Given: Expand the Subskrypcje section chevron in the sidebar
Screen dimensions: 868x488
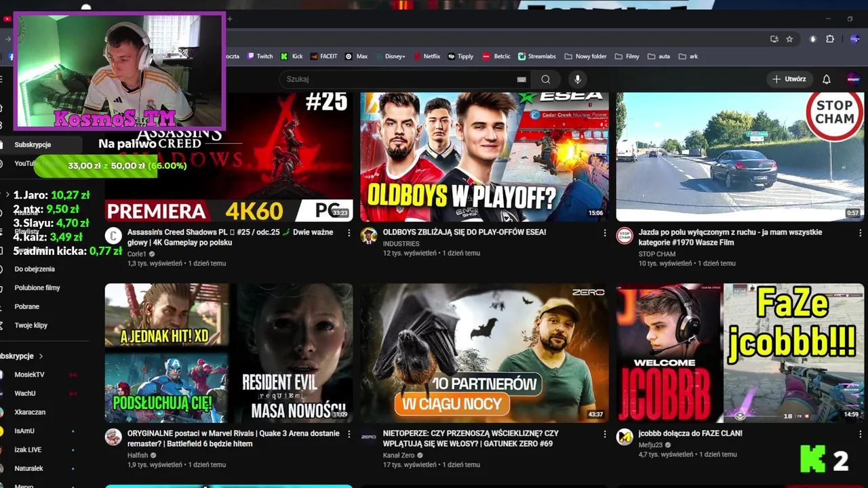Looking at the screenshot, I should (41, 356).
